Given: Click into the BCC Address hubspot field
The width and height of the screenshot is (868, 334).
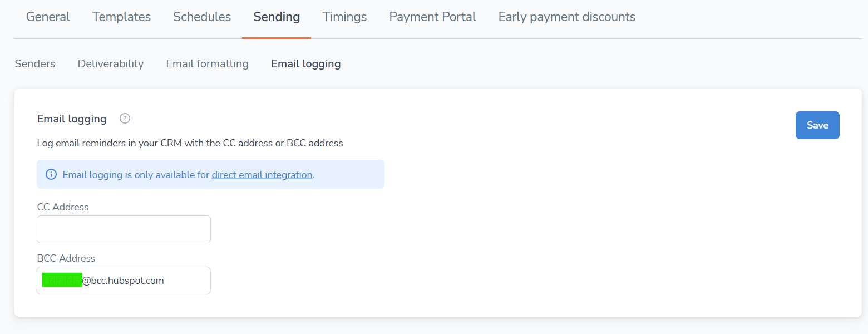Looking at the screenshot, I should (124, 281).
